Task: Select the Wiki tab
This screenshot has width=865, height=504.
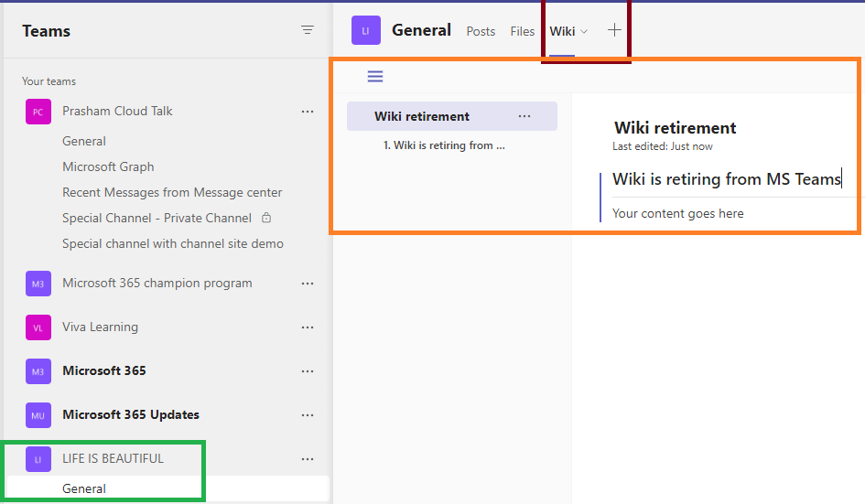Action: click(562, 31)
